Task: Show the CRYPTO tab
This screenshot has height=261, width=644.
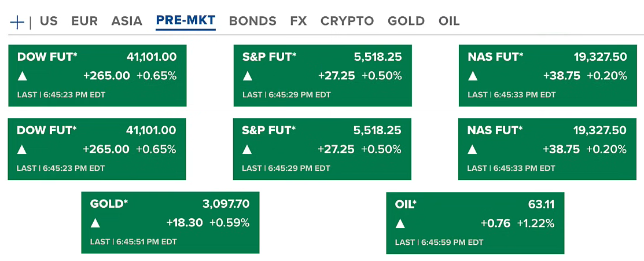Action: (347, 21)
